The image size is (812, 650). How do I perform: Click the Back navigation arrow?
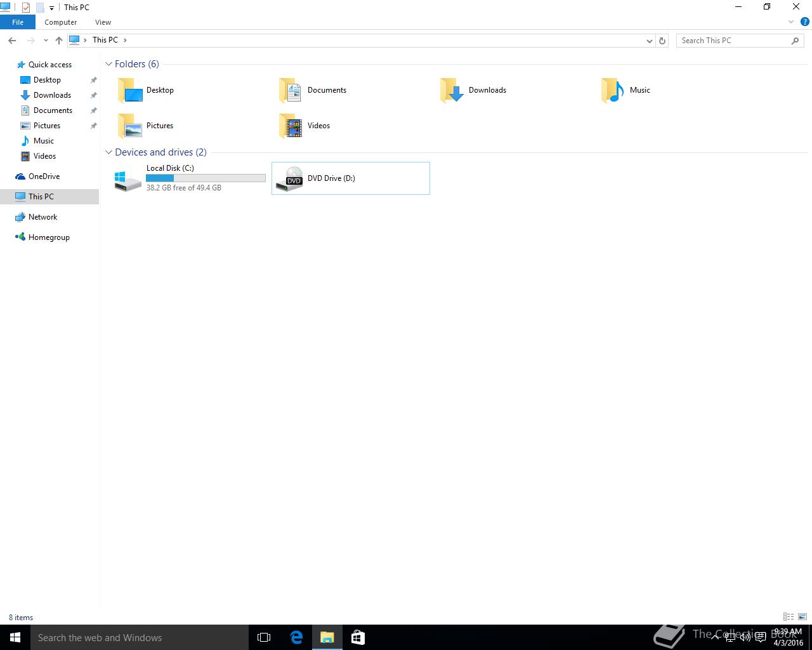[x=12, y=40]
